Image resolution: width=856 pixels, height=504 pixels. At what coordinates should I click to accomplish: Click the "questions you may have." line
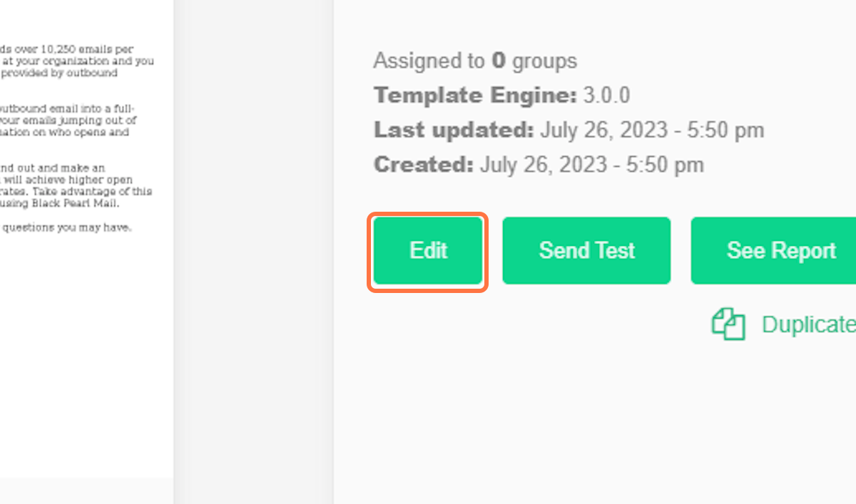tap(66, 228)
